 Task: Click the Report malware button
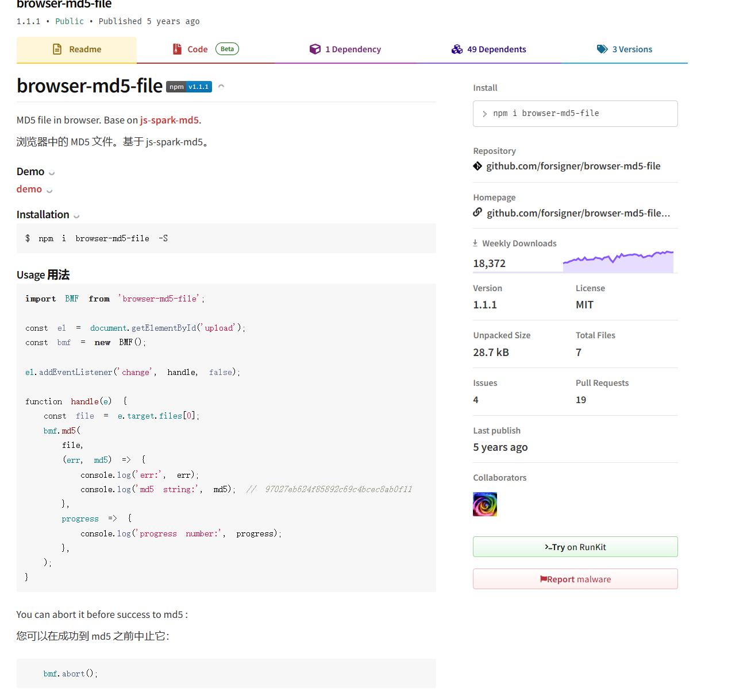(x=575, y=579)
